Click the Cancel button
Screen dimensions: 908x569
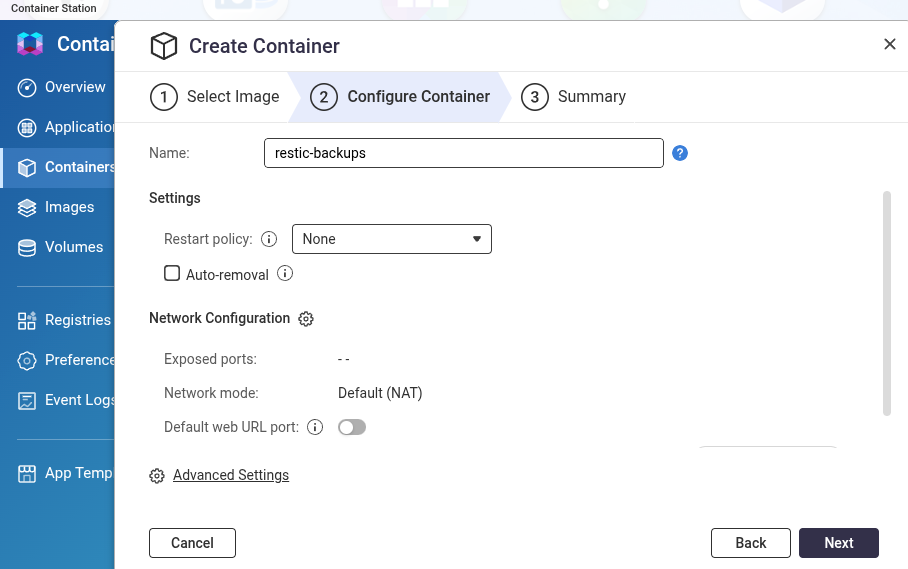(192, 543)
